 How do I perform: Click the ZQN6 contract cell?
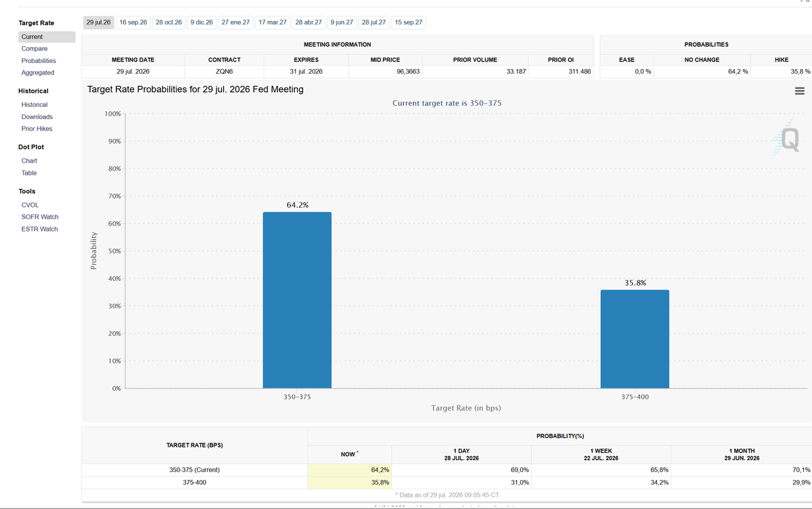224,71
